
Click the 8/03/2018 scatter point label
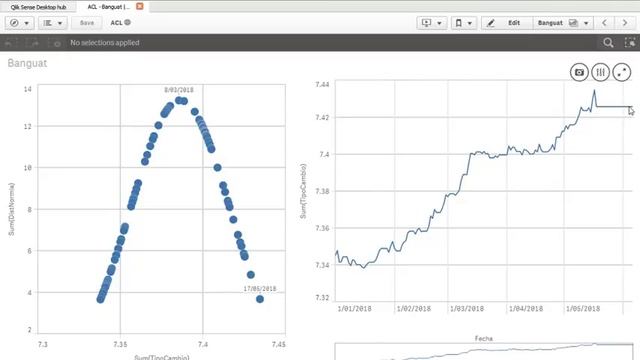click(179, 90)
